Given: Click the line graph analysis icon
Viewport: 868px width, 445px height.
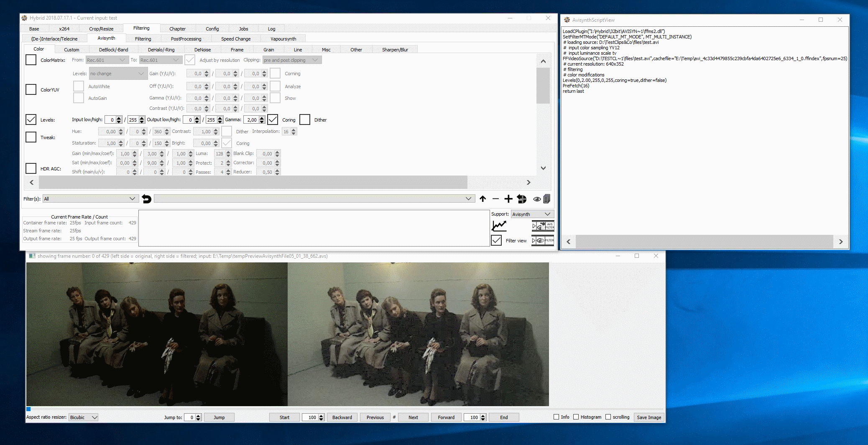Looking at the screenshot, I should (x=499, y=226).
